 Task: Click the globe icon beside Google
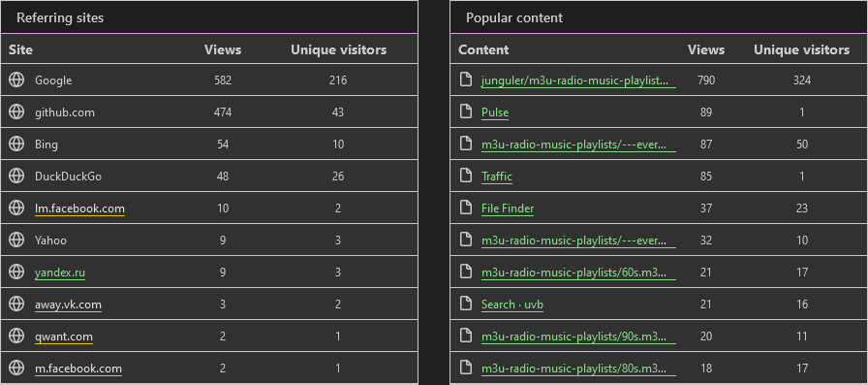[16, 80]
